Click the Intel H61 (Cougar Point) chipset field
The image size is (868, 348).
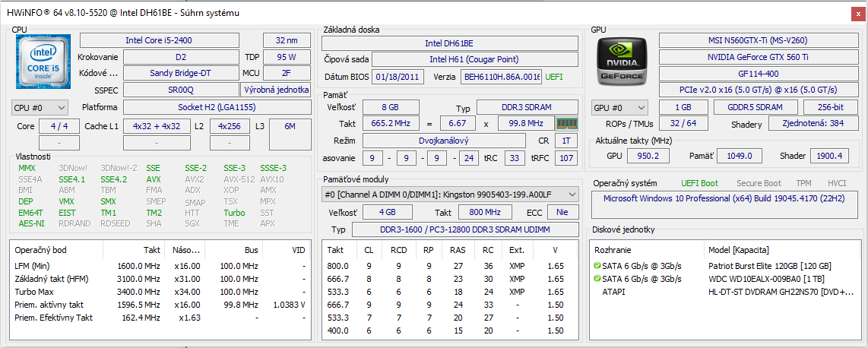[474, 59]
